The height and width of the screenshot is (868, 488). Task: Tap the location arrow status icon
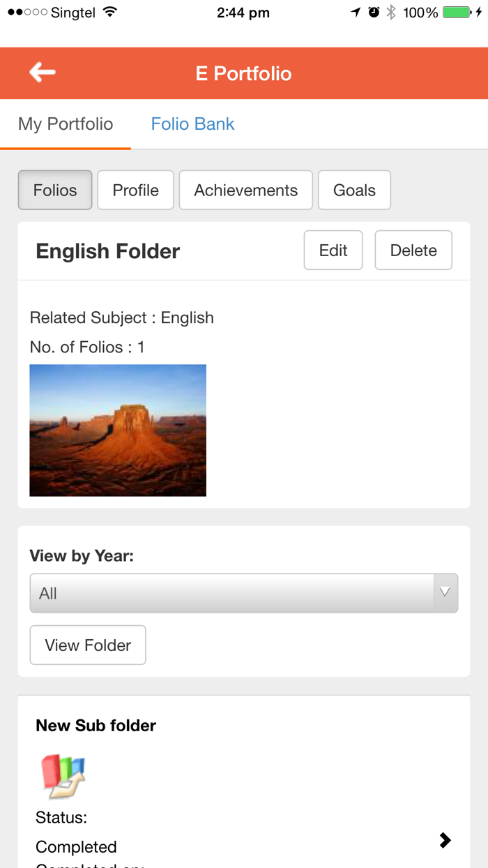(x=356, y=12)
